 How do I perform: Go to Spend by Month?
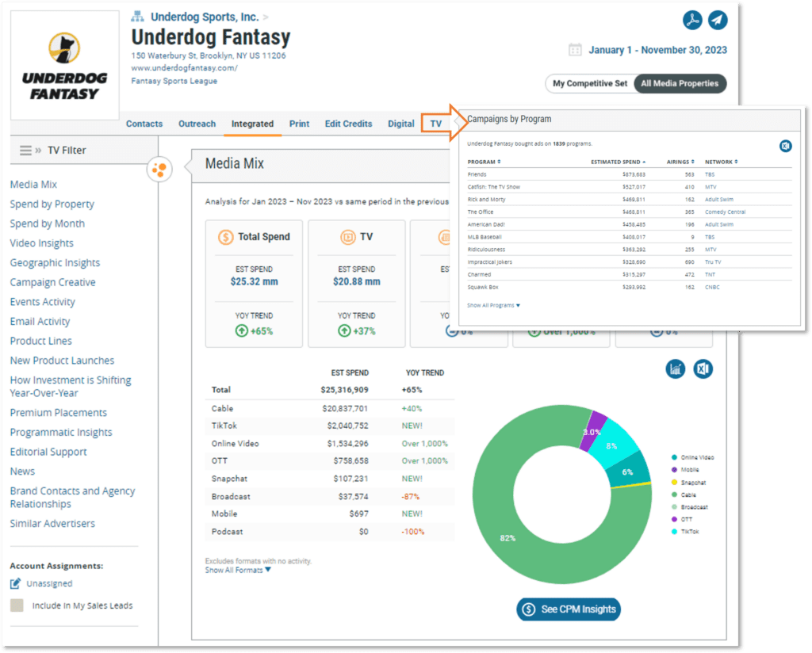point(47,223)
